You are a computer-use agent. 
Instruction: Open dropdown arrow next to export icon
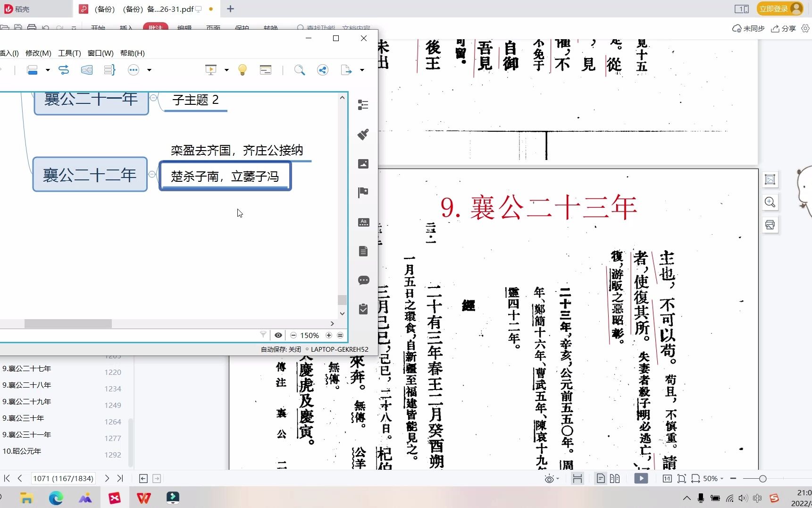362,70
